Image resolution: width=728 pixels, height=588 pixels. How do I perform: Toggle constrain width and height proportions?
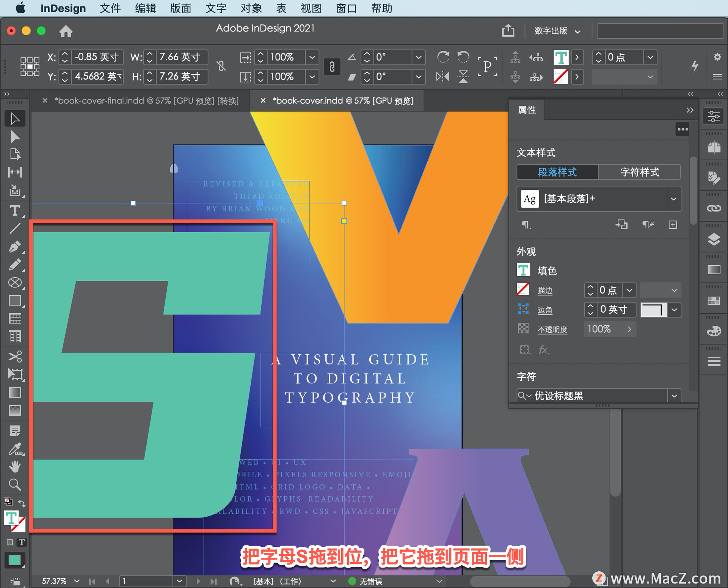221,67
